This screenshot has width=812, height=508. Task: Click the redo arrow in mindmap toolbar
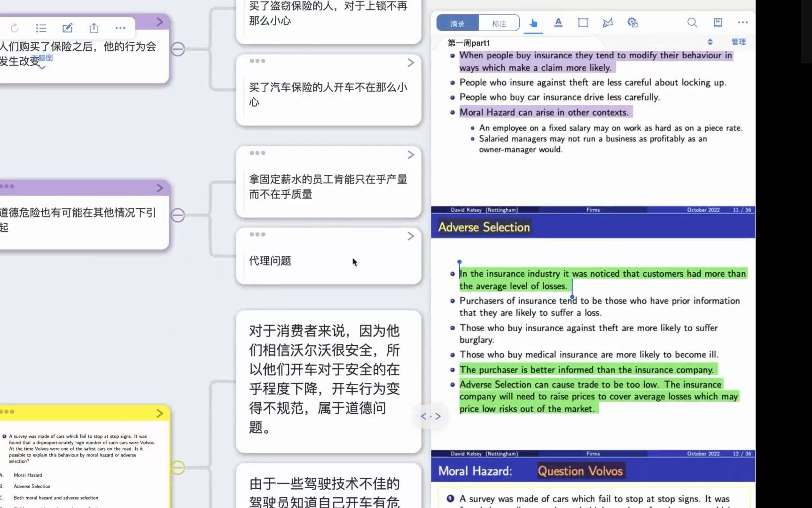point(15,28)
